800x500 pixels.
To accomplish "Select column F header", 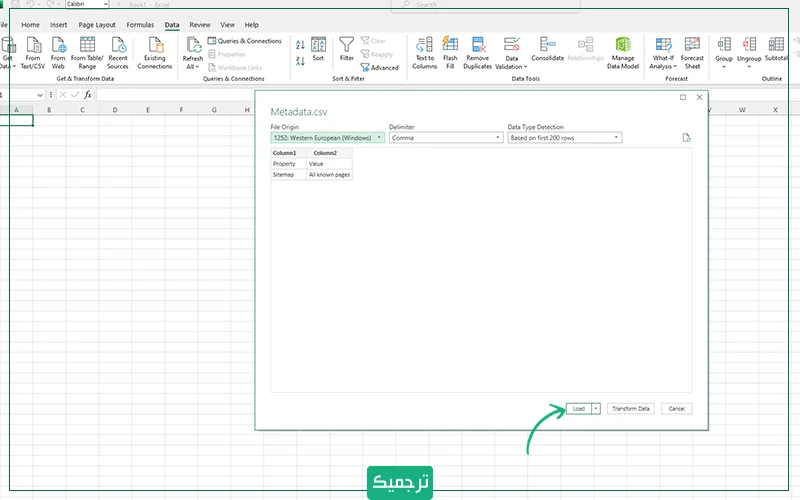I will pyautogui.click(x=181, y=110).
